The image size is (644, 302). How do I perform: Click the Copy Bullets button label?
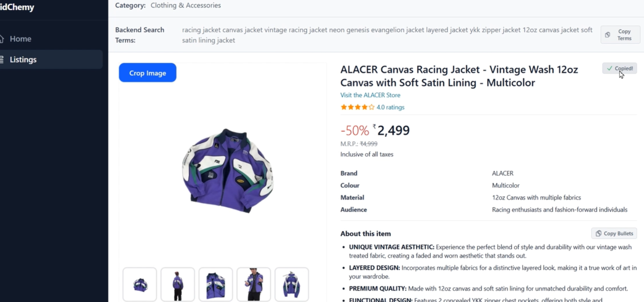point(618,234)
